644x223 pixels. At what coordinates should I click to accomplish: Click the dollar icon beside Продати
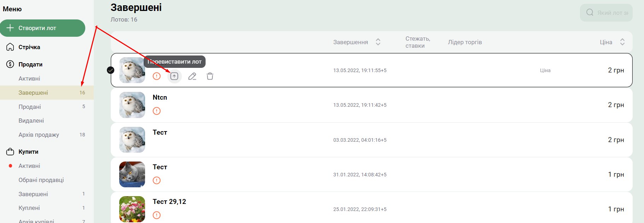[10, 64]
